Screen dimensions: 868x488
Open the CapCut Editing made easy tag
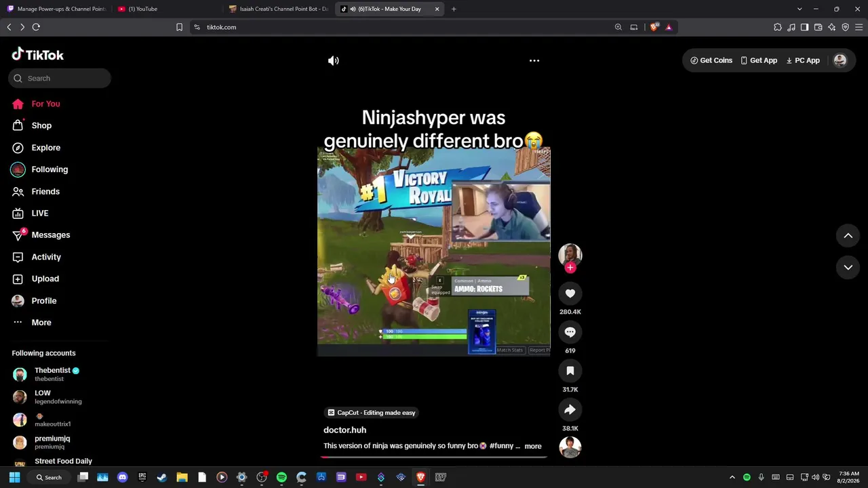[371, 413]
